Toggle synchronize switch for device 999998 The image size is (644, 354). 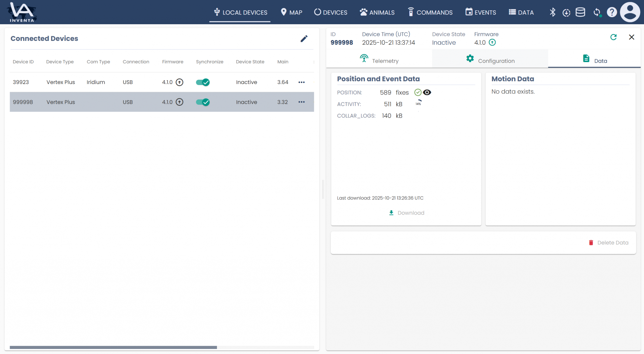coord(203,102)
